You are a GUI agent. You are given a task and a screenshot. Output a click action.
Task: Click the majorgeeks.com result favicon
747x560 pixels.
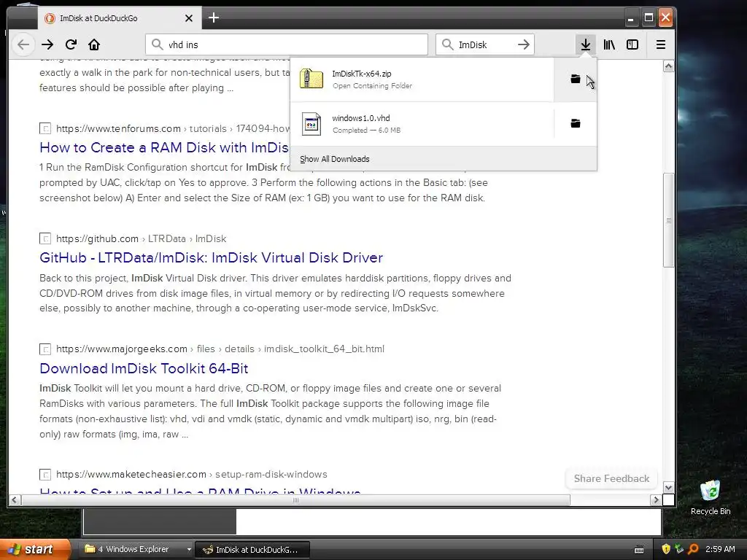45,349
